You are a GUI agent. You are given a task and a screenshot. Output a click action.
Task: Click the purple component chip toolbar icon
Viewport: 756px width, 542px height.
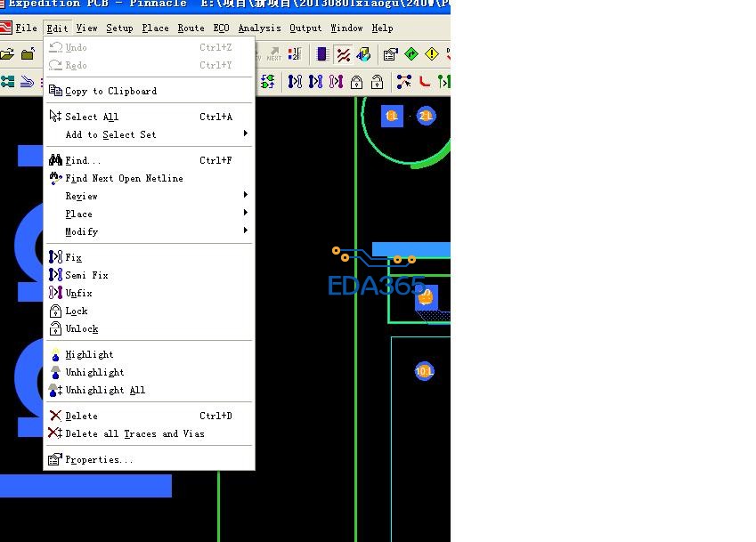click(321, 54)
